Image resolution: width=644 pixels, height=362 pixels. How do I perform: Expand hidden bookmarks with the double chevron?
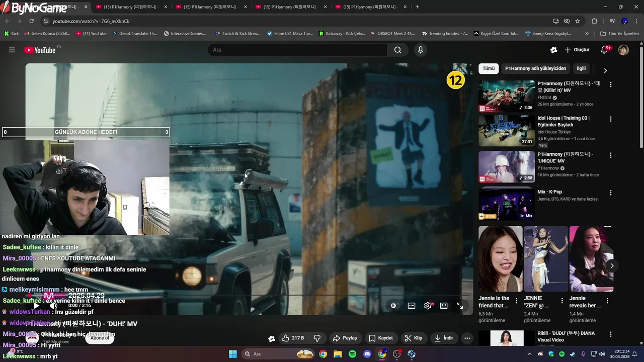coord(587,33)
